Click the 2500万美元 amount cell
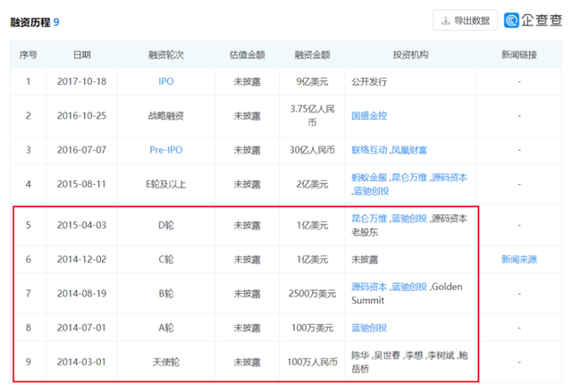Screen dimensions: 572x392 (x=312, y=293)
